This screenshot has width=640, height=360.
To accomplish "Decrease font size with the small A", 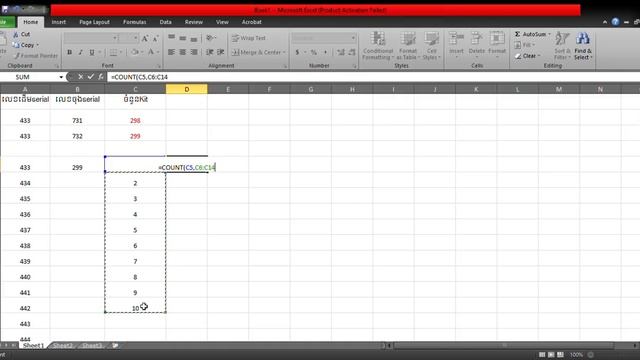I will pyautogui.click(x=156, y=38).
